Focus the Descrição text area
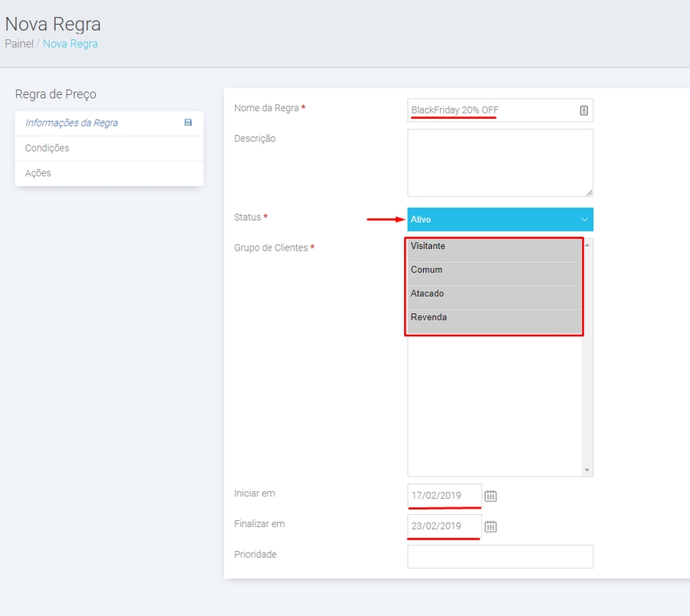This screenshot has width=690, height=616. point(500,162)
